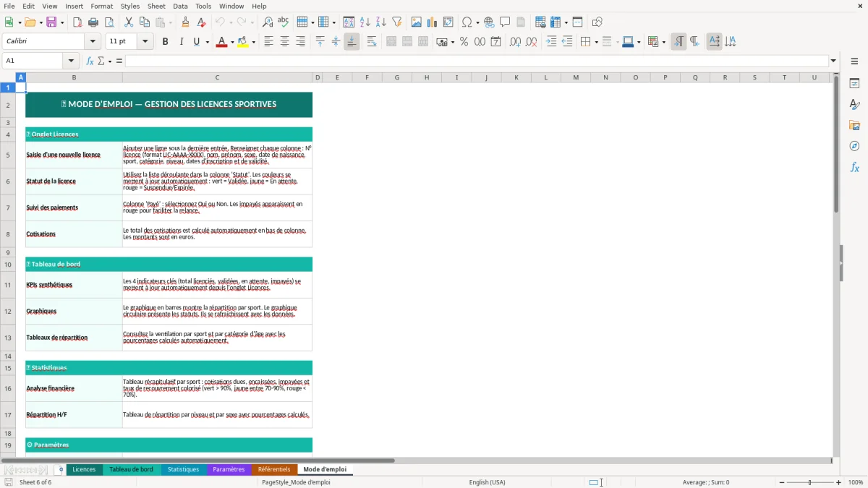868x488 pixels.
Task: Switch to the Statistiques sheet tab
Action: [x=183, y=469]
